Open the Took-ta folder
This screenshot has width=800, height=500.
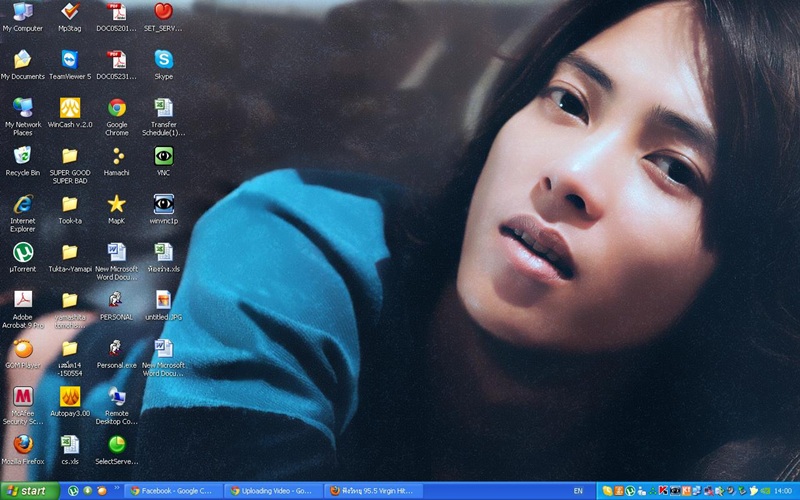[x=70, y=209]
